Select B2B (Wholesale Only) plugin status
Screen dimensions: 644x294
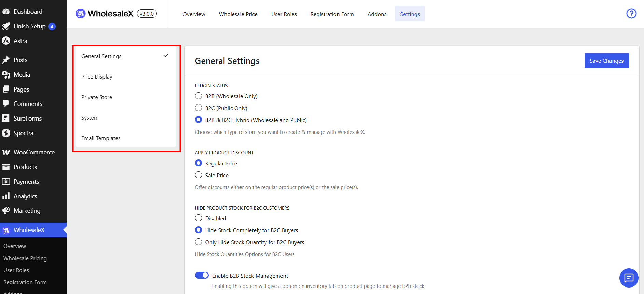tap(198, 96)
